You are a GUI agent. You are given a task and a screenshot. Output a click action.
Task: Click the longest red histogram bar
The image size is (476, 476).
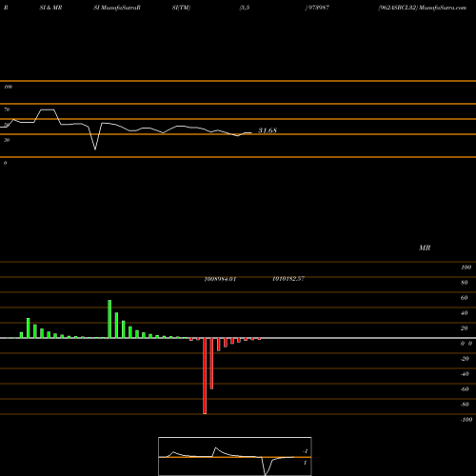tap(205, 376)
